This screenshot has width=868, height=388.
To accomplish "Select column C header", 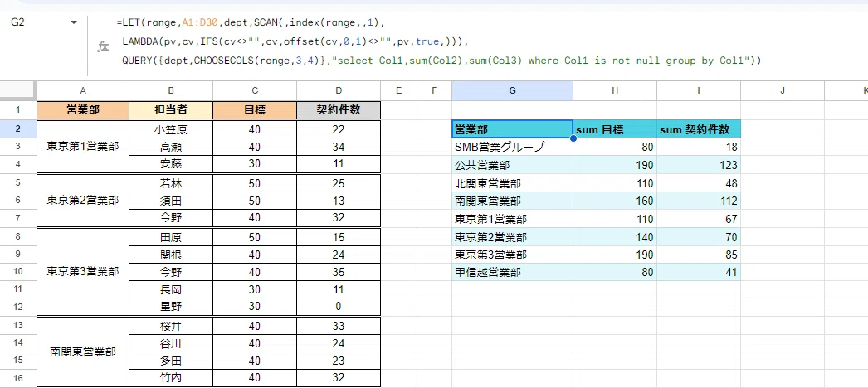I will (255, 91).
